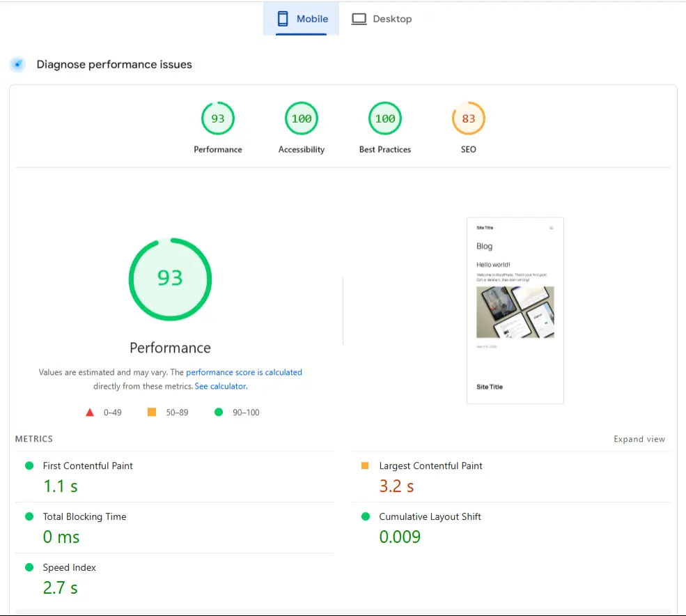The width and height of the screenshot is (686, 616).
Task: Click the green dot beside Cumulative Layout Shift
Action: [x=366, y=516]
